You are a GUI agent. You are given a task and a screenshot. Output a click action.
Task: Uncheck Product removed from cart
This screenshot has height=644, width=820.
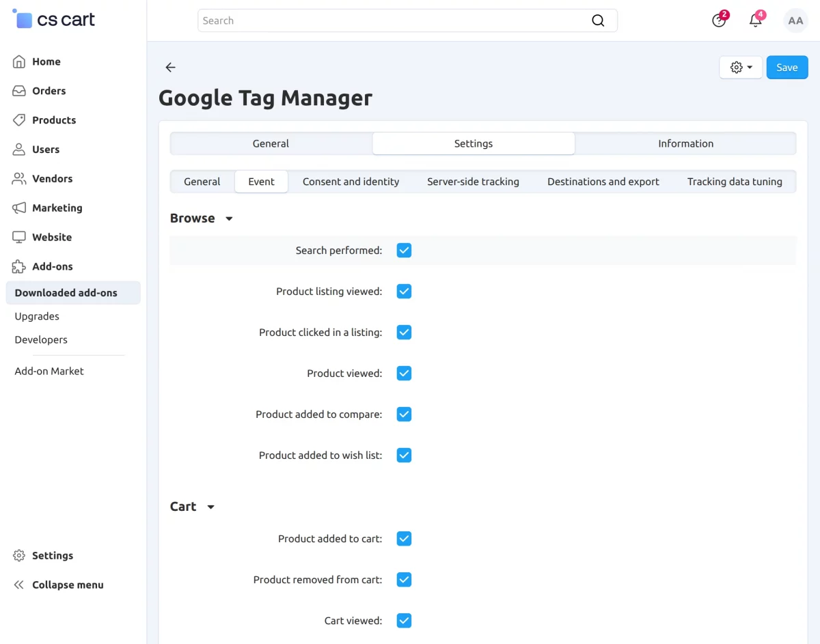click(x=404, y=580)
